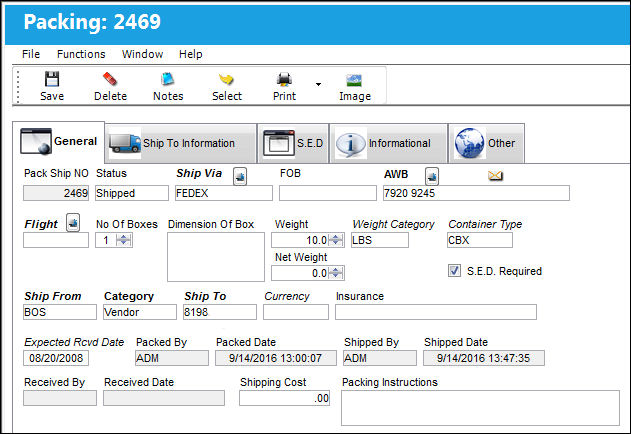Image resolution: width=631 pixels, height=434 pixels.
Task: Open the Help menu
Action: 190,54
